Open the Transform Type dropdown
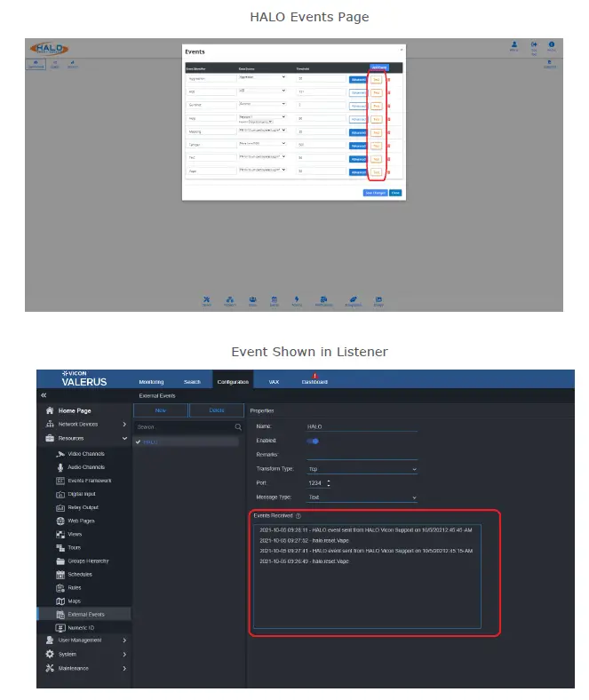The width and height of the screenshot is (589, 700). pyautogui.click(x=362, y=469)
